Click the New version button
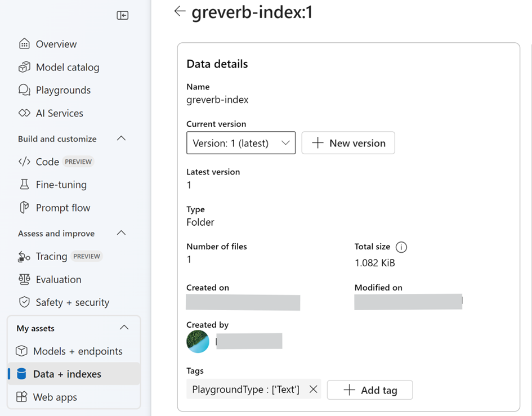The height and width of the screenshot is (416, 532). tap(348, 143)
